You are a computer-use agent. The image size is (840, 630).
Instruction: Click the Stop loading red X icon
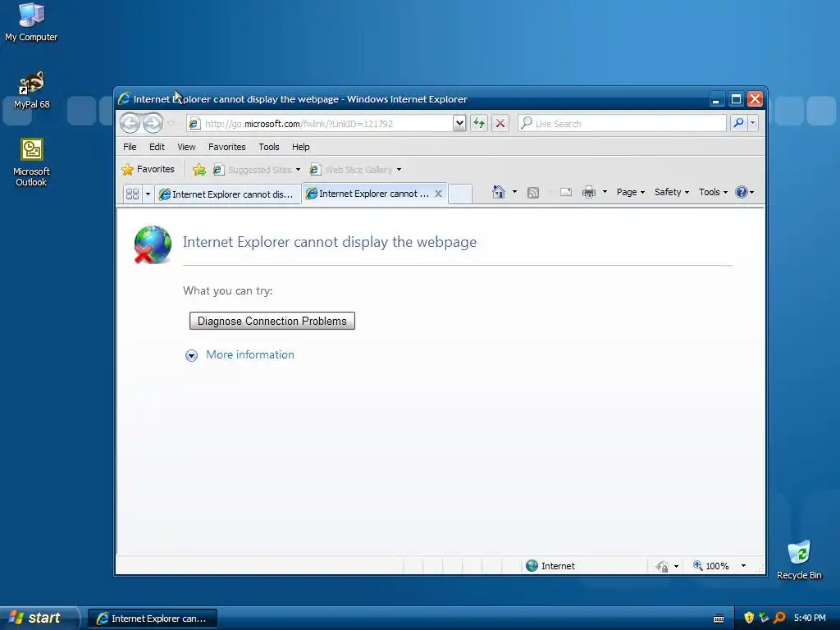point(500,124)
